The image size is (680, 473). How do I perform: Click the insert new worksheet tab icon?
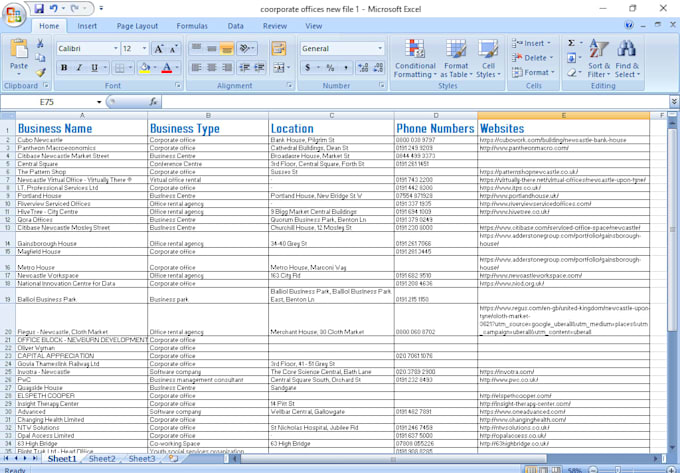point(173,459)
